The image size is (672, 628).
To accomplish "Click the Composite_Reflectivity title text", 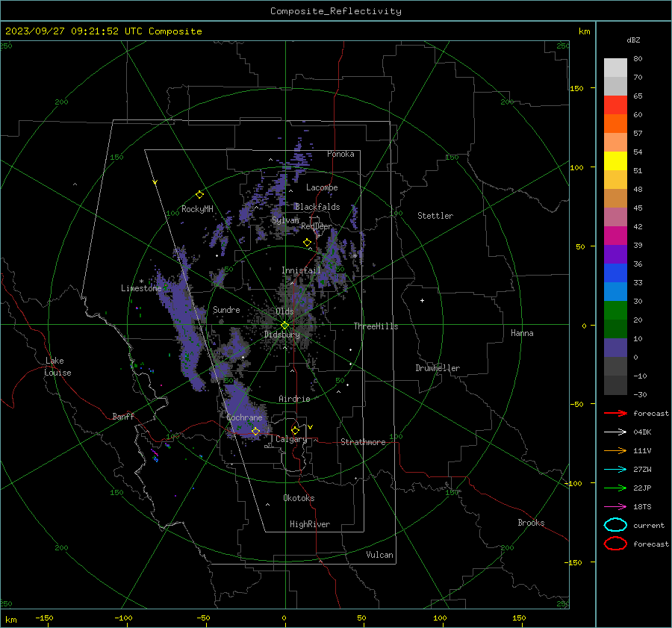I will click(x=336, y=11).
